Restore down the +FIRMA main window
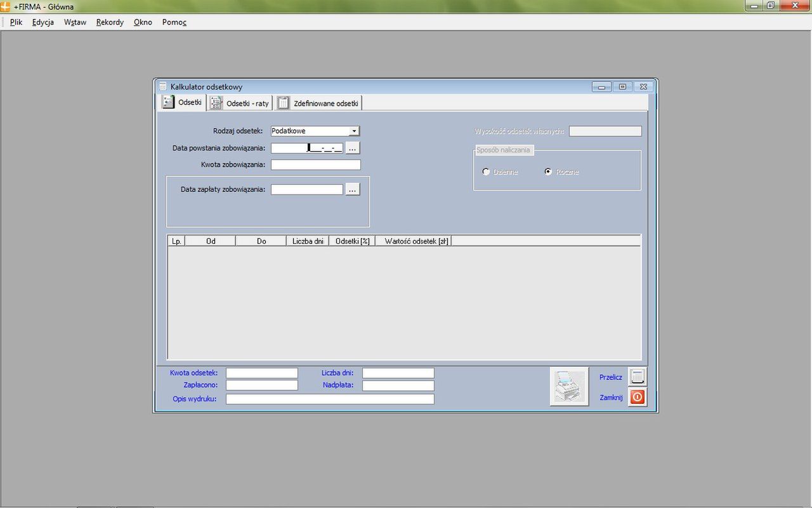 coord(771,6)
